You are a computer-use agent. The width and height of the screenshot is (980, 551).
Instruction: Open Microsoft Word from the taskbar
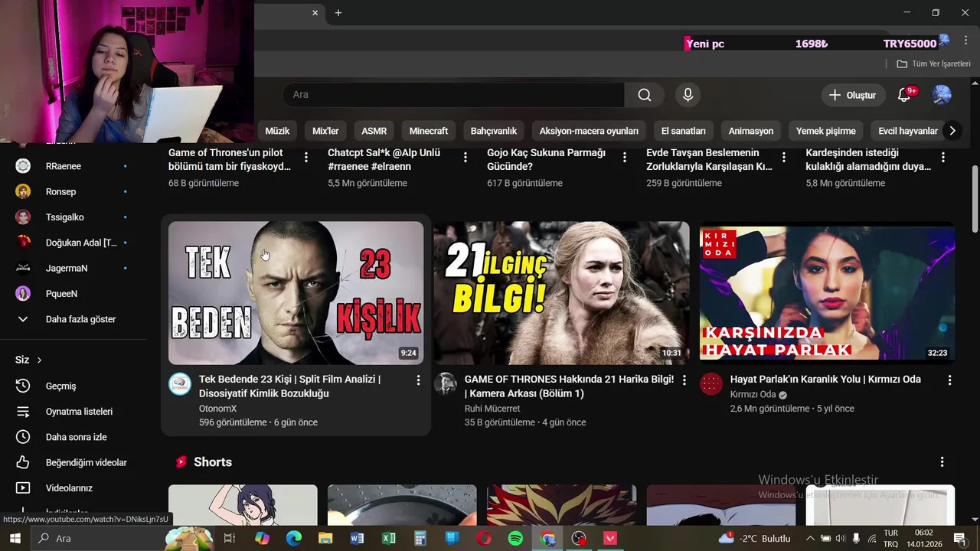[x=357, y=539]
